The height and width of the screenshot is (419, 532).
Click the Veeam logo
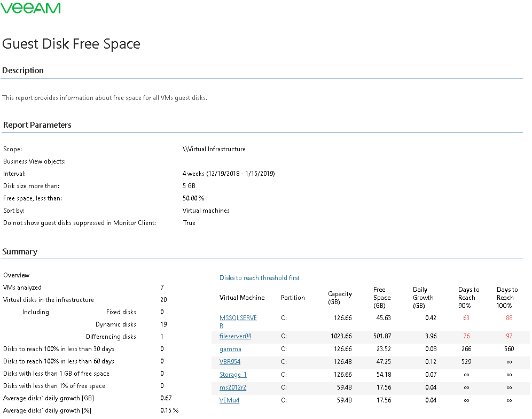tap(30, 8)
